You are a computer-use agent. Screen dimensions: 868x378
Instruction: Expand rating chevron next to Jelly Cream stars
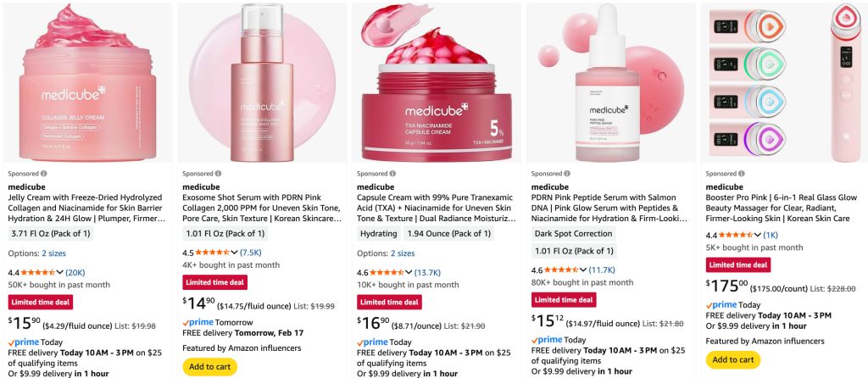pyautogui.click(x=60, y=272)
